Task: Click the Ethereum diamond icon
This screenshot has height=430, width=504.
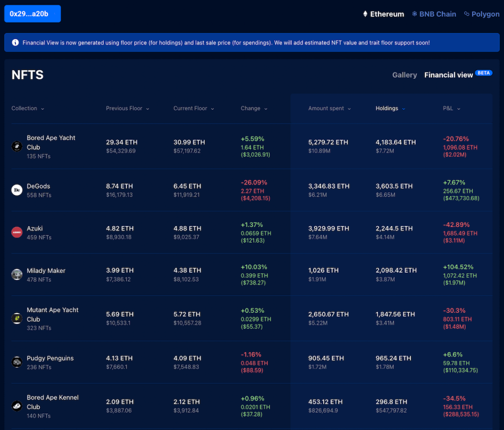Action: click(365, 14)
